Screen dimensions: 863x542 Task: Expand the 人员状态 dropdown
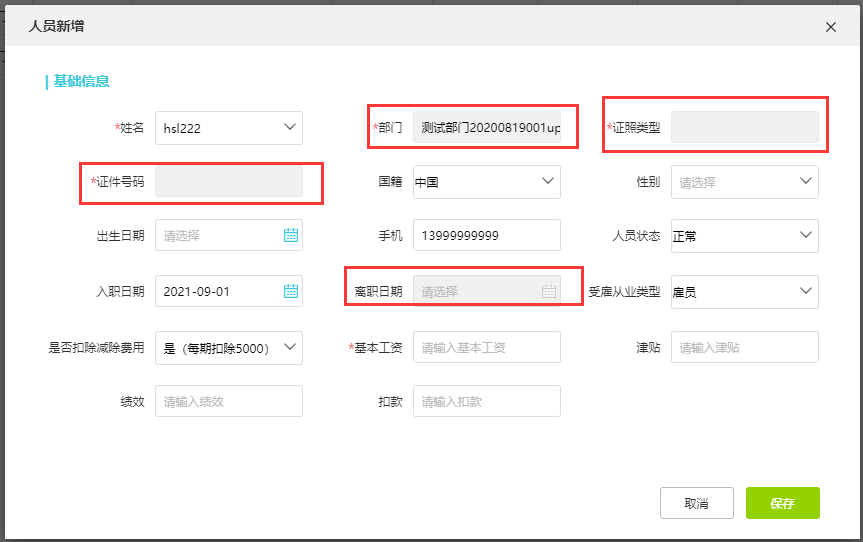point(806,236)
